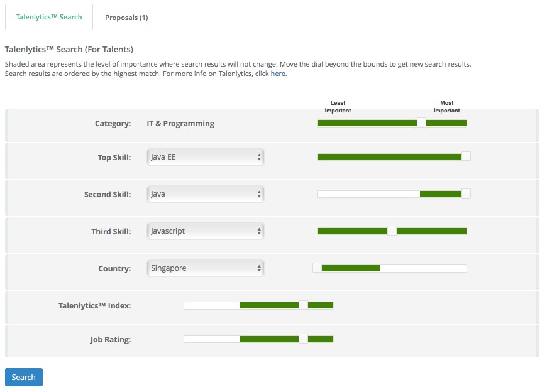Open the Third Skill dropdown showing Javascript
Screen dimensions: 547x392
(x=206, y=231)
